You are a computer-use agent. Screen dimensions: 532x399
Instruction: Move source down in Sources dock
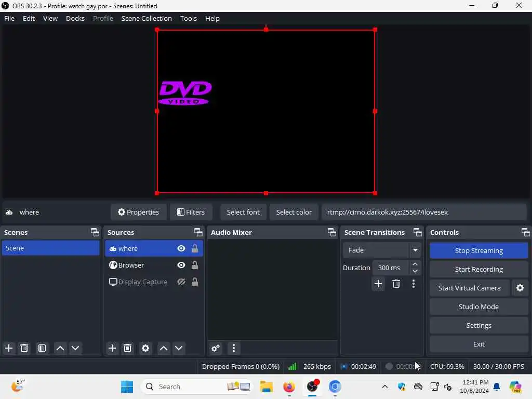pyautogui.click(x=179, y=348)
